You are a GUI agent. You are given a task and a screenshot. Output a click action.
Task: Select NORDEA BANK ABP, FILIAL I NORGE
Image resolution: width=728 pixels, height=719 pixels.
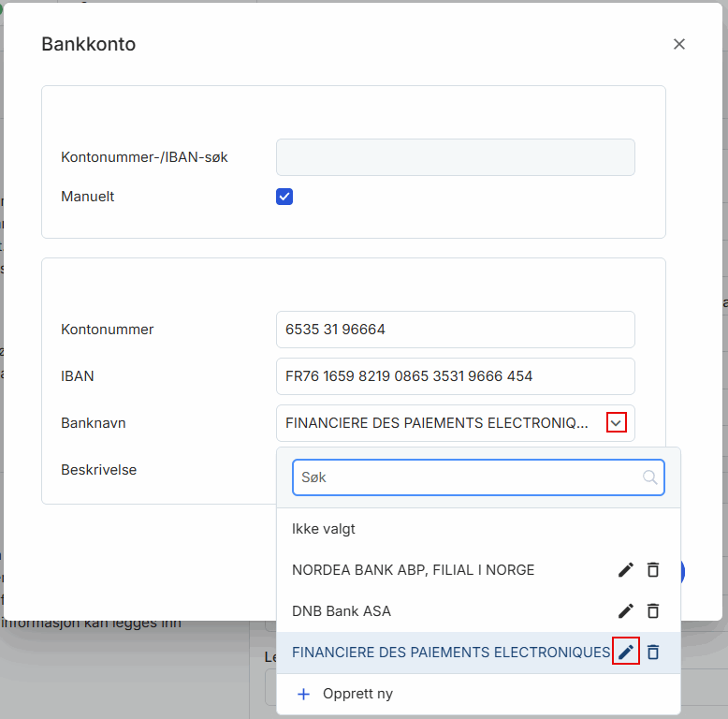(x=478, y=570)
